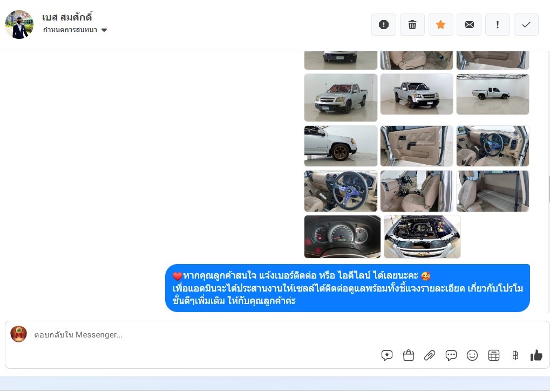Mark conversation done with checkmark icon
550x392 pixels.
526,24
